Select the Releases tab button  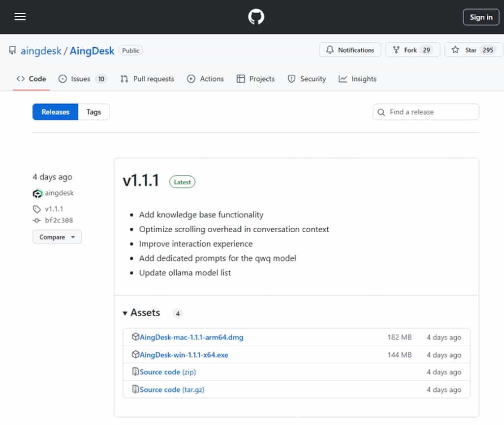point(55,112)
